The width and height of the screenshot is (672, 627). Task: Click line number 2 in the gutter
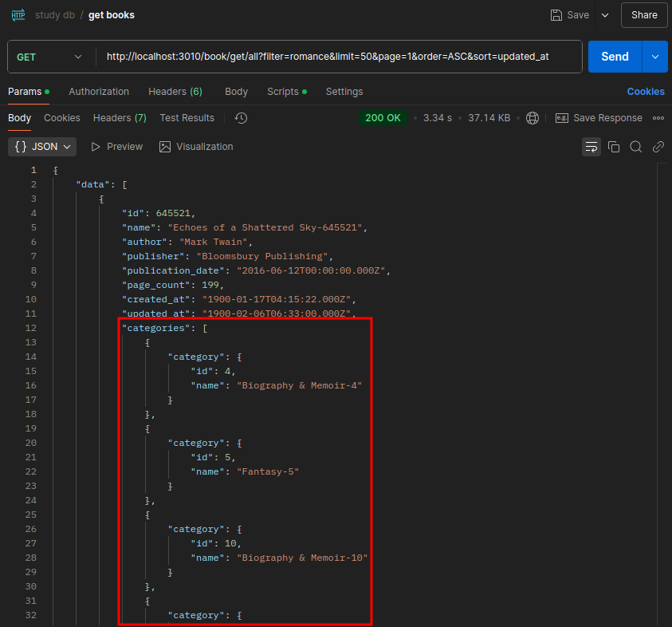click(33, 184)
